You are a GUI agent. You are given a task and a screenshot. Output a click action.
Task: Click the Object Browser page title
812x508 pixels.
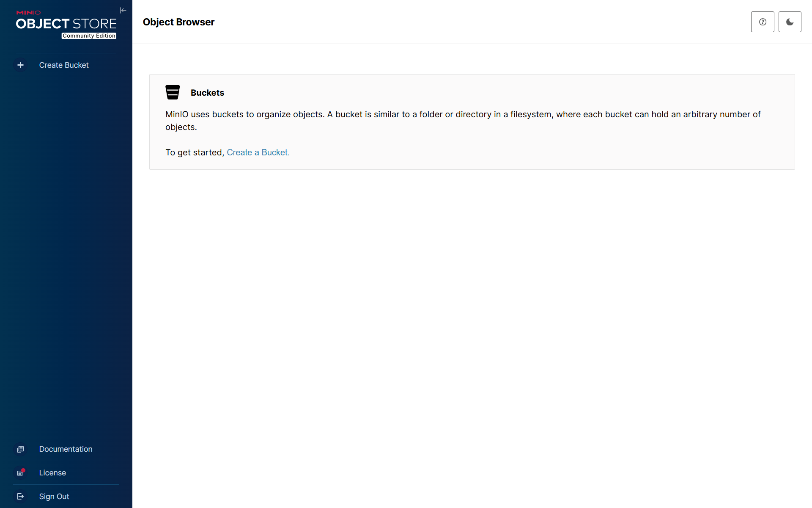178,22
